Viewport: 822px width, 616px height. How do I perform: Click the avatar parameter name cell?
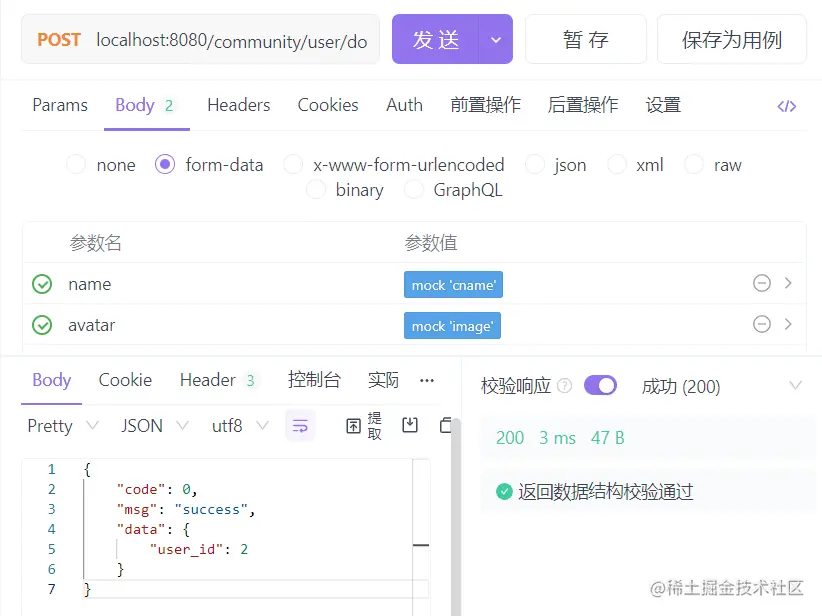click(92, 326)
